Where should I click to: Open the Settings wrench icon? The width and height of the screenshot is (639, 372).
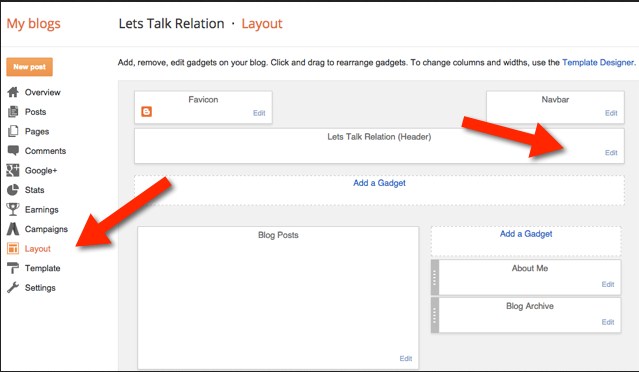(x=13, y=288)
